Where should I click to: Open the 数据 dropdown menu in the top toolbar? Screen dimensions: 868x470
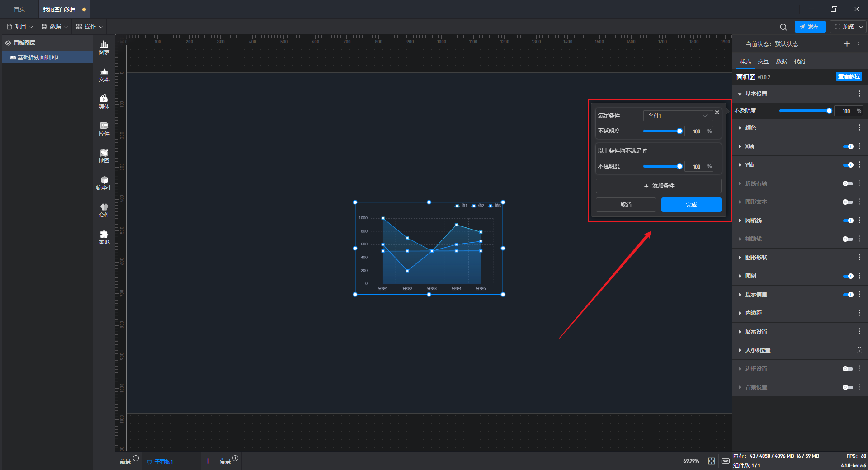click(x=55, y=27)
